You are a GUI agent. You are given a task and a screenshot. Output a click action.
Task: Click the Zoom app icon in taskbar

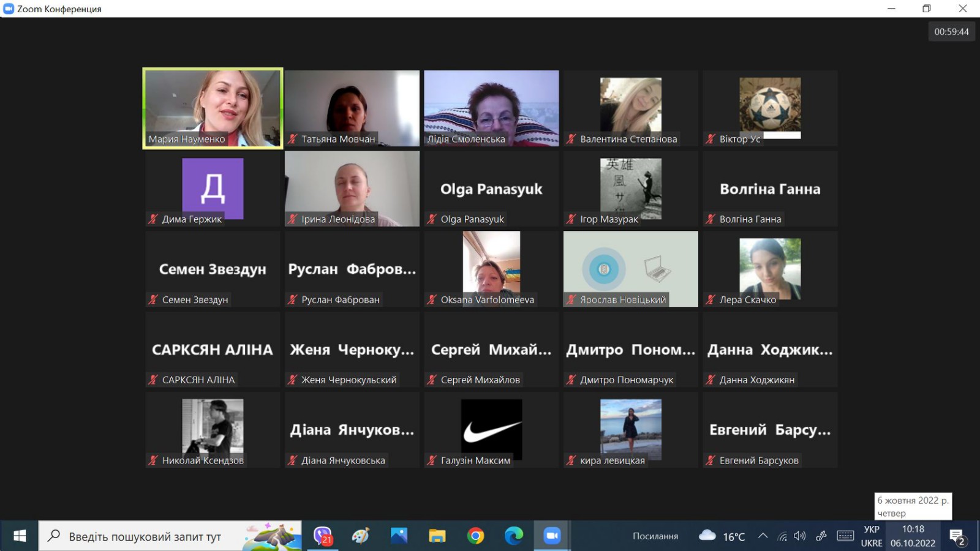coord(552,536)
